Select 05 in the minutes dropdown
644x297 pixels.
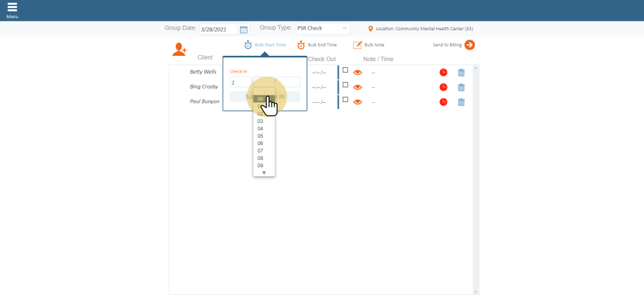click(x=260, y=136)
